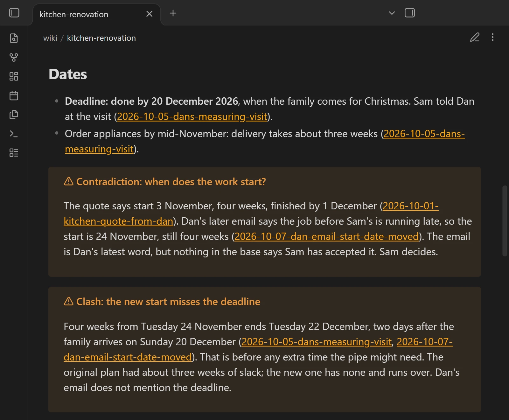The width and height of the screenshot is (509, 420).
Task: Select the kitchen-renovation tab
Action: coord(97,14)
